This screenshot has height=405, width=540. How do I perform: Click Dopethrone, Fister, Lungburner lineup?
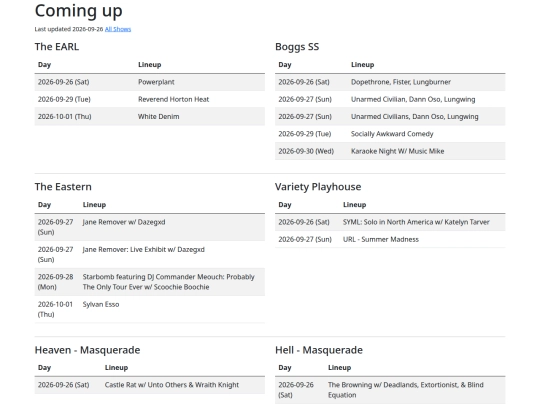click(x=401, y=82)
